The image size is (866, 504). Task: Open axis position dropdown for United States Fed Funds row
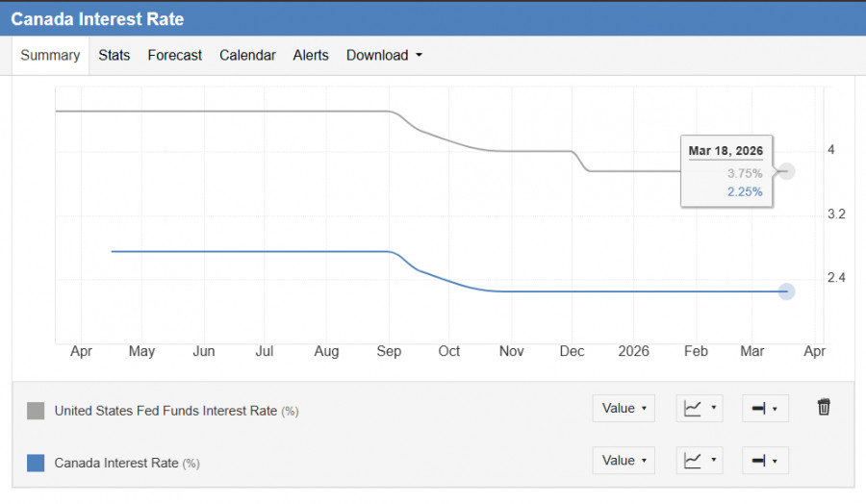[x=765, y=409]
